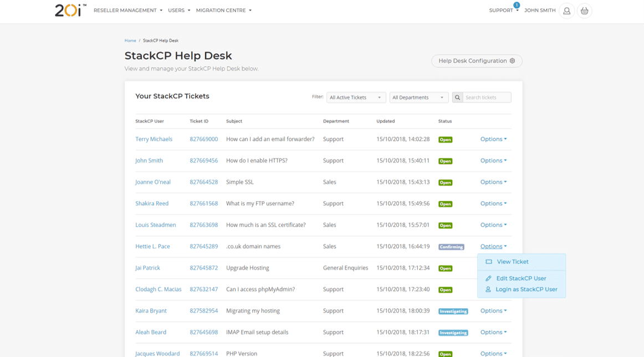Open John Smith user link in table
Screen dimensions: 644x357
[x=149, y=161]
